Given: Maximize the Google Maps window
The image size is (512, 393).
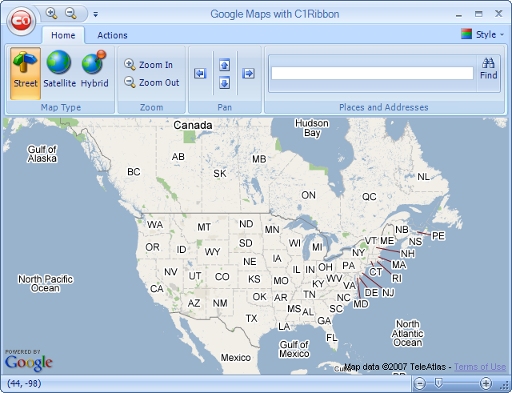Looking at the screenshot, I should [x=479, y=14].
